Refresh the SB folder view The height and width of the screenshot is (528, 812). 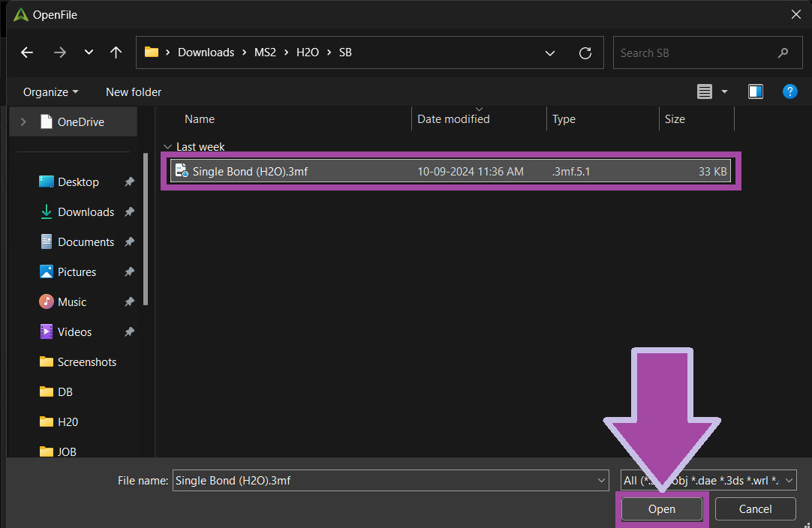(x=585, y=53)
